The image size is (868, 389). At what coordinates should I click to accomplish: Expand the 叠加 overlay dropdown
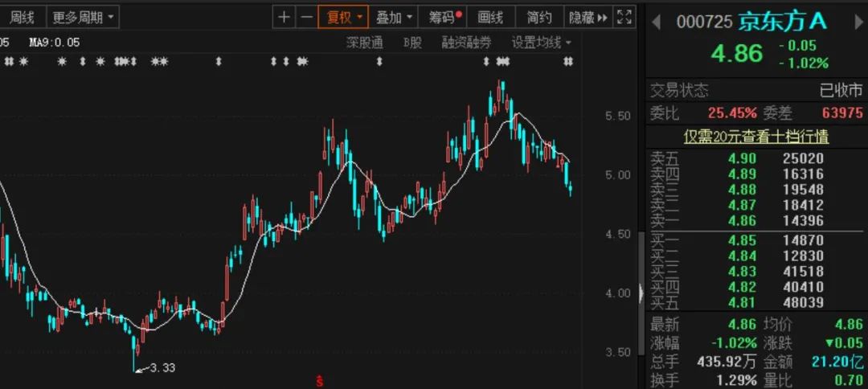pos(394,18)
